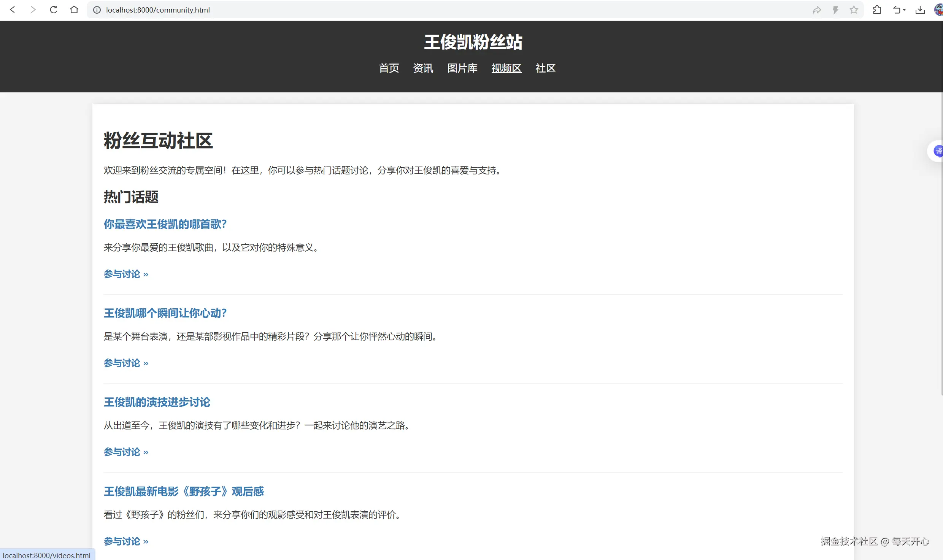943x560 pixels.
Task: Open the downloads icon
Action: (x=920, y=10)
